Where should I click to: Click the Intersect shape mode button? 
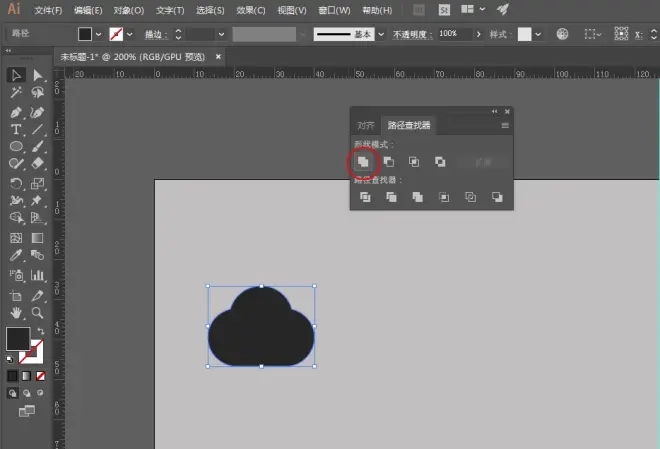pos(414,162)
